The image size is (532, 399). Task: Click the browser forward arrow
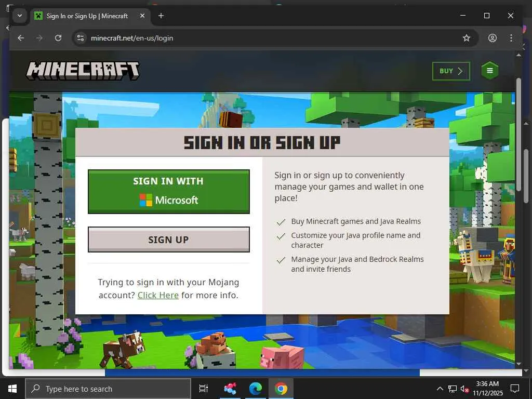point(39,38)
